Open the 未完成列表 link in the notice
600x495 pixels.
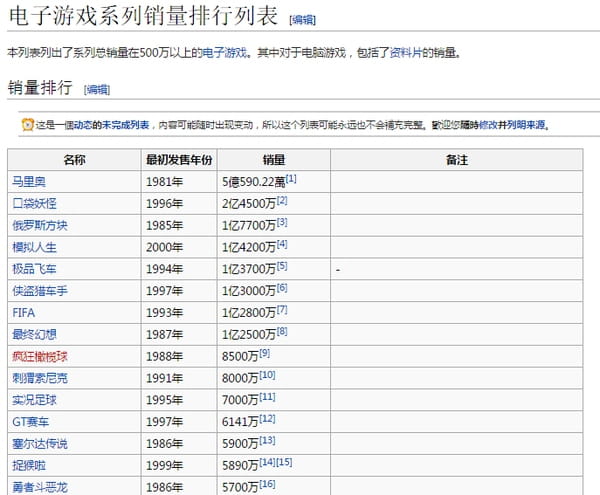126,125
